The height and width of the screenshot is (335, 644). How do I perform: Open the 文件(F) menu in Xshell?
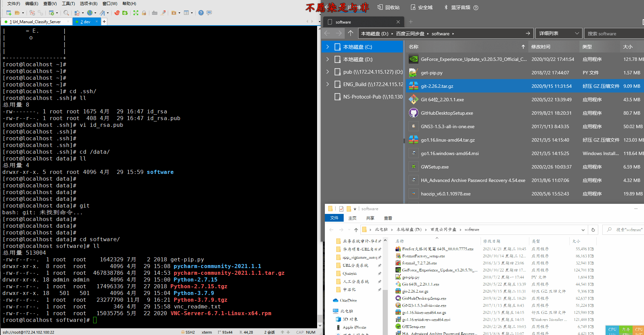point(14,3)
